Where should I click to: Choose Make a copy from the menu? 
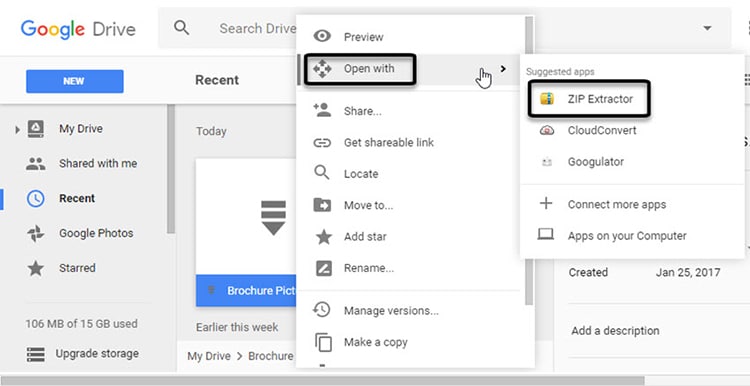pyautogui.click(x=376, y=342)
